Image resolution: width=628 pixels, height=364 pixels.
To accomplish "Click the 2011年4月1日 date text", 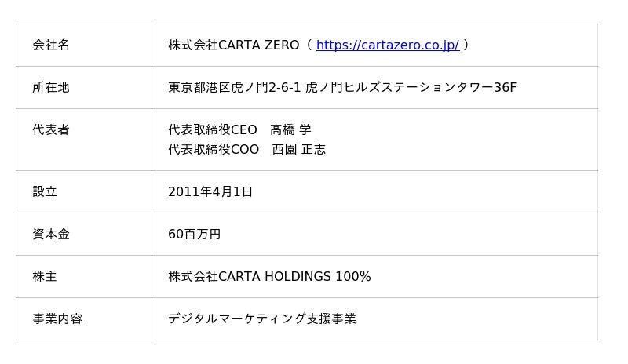I will point(210,192).
